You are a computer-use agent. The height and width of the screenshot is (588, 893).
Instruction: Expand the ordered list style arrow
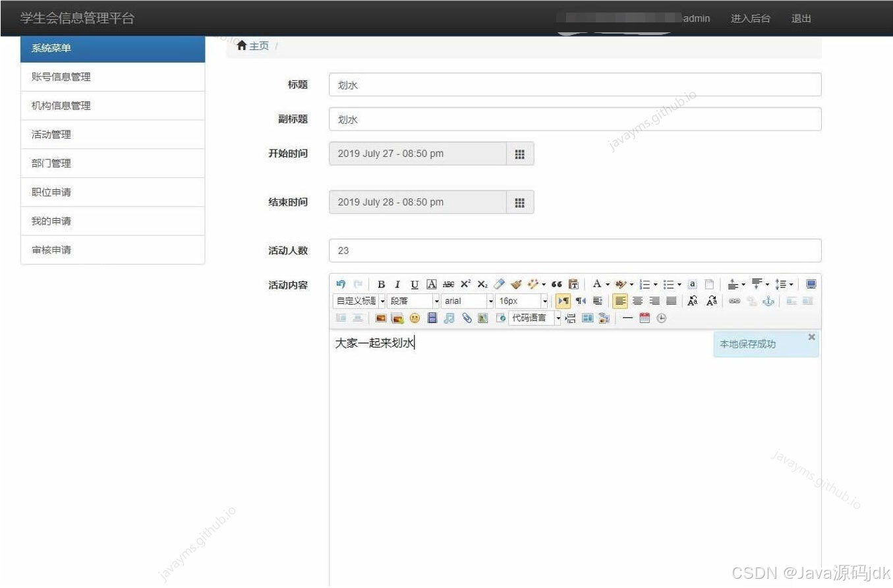coord(656,285)
